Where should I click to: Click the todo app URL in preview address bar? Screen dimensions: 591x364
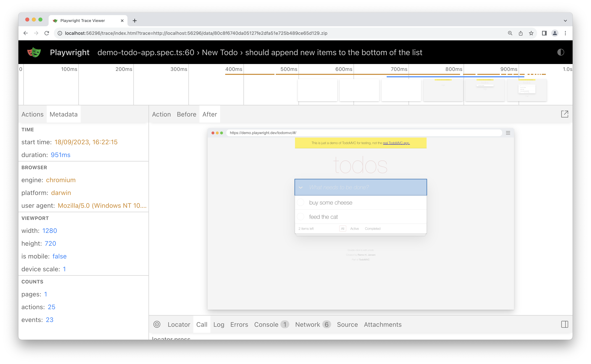pyautogui.click(x=261, y=132)
